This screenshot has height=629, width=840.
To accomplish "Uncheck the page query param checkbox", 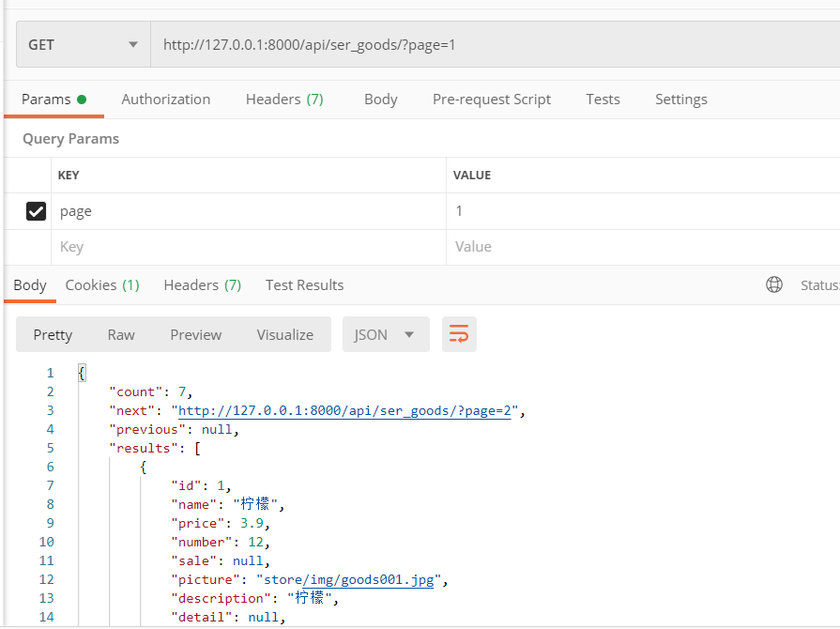I will click(x=36, y=211).
